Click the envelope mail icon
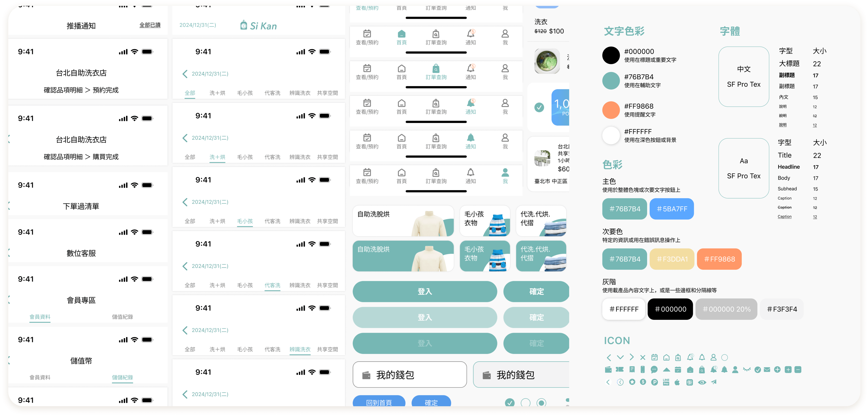Viewport: 868px width, 416px height. [x=767, y=370]
